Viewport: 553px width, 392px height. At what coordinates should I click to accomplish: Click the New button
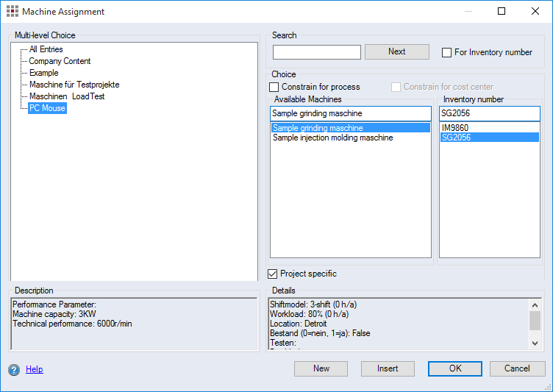321,368
